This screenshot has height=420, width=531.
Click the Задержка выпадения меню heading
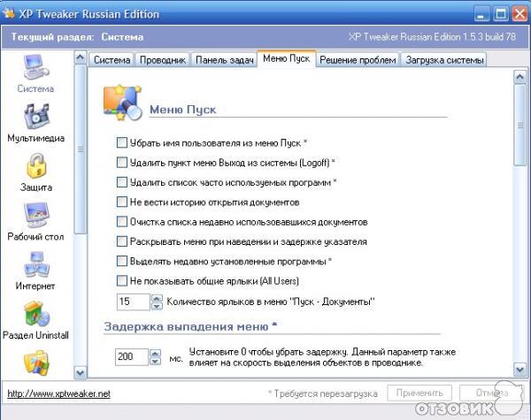point(190,326)
